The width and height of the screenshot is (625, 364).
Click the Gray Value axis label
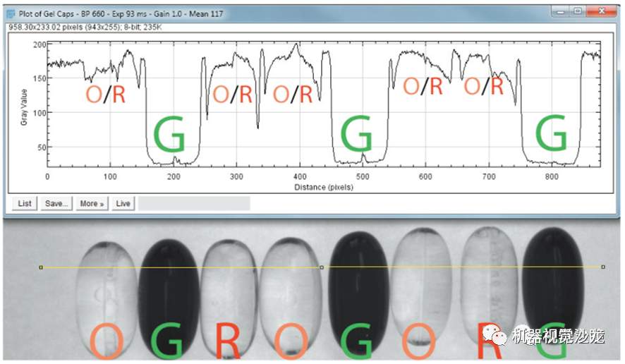(24, 107)
